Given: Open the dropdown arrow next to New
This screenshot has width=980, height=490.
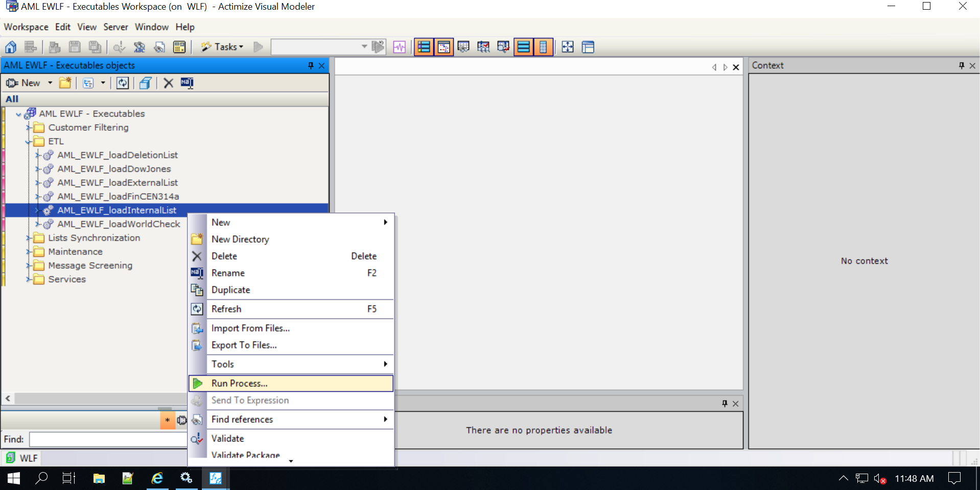Looking at the screenshot, I should (x=50, y=83).
